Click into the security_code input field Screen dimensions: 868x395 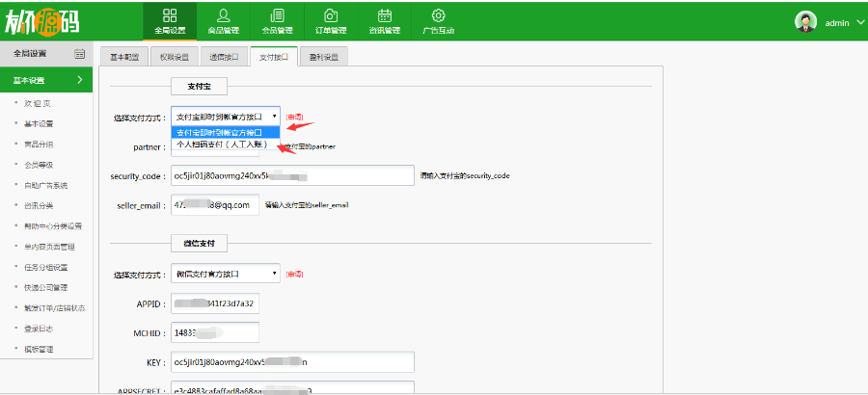pyautogui.click(x=291, y=175)
